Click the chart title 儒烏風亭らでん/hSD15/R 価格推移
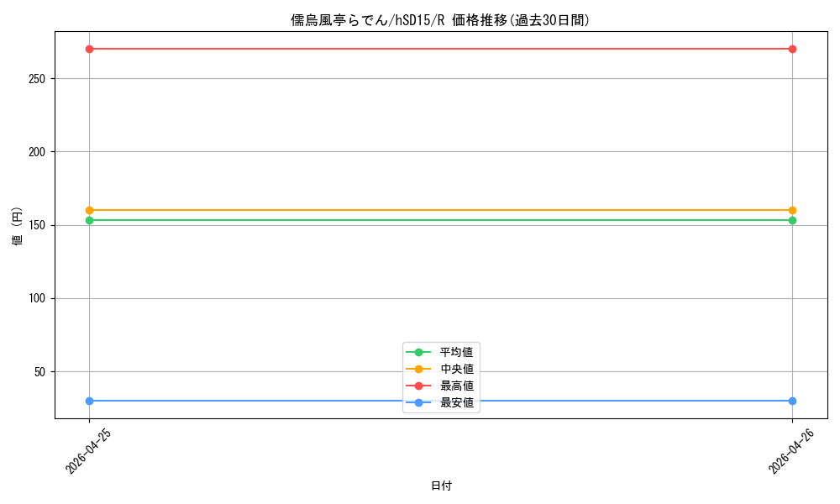The width and height of the screenshot is (840, 504). coord(440,20)
